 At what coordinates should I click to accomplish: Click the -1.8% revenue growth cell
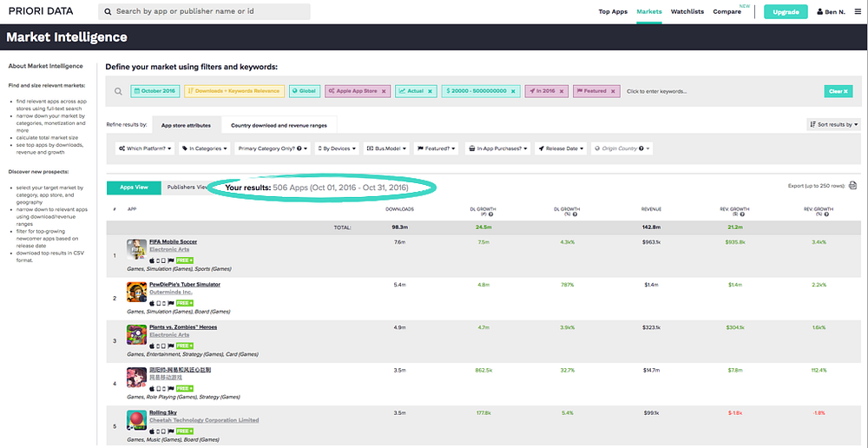[819, 412]
